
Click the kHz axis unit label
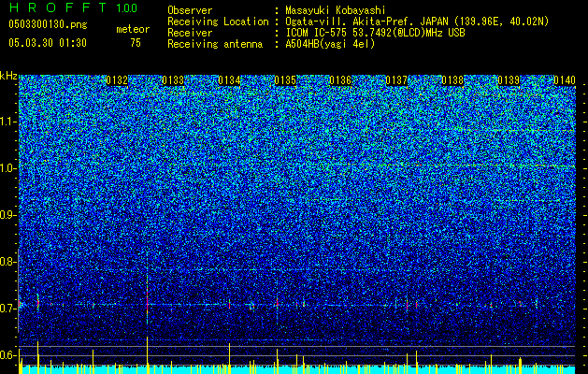click(8, 76)
